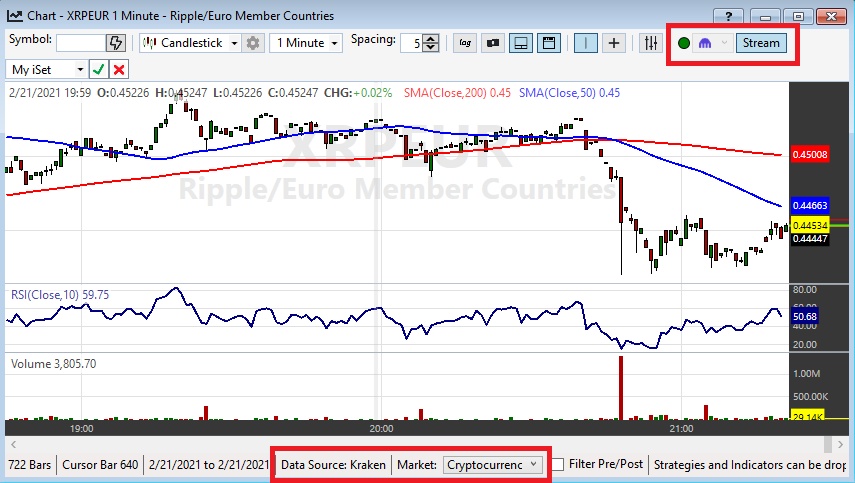Click the RSI(Close,10) pane label

point(60,295)
